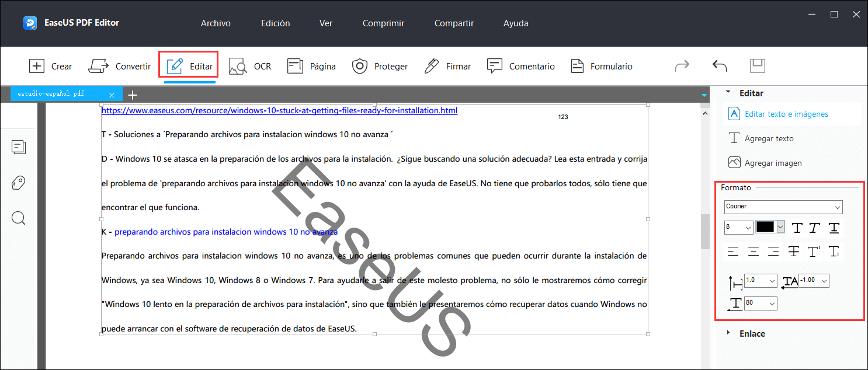
Task: Toggle italic text formatting
Action: pos(816,228)
